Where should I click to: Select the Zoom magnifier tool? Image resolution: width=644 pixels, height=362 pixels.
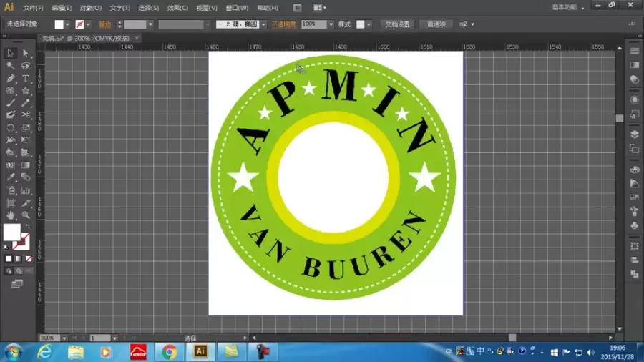click(x=26, y=215)
